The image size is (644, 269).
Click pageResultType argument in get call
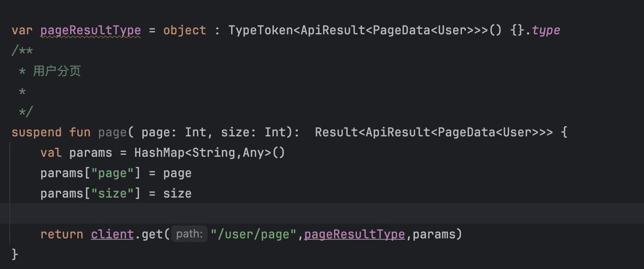354,234
